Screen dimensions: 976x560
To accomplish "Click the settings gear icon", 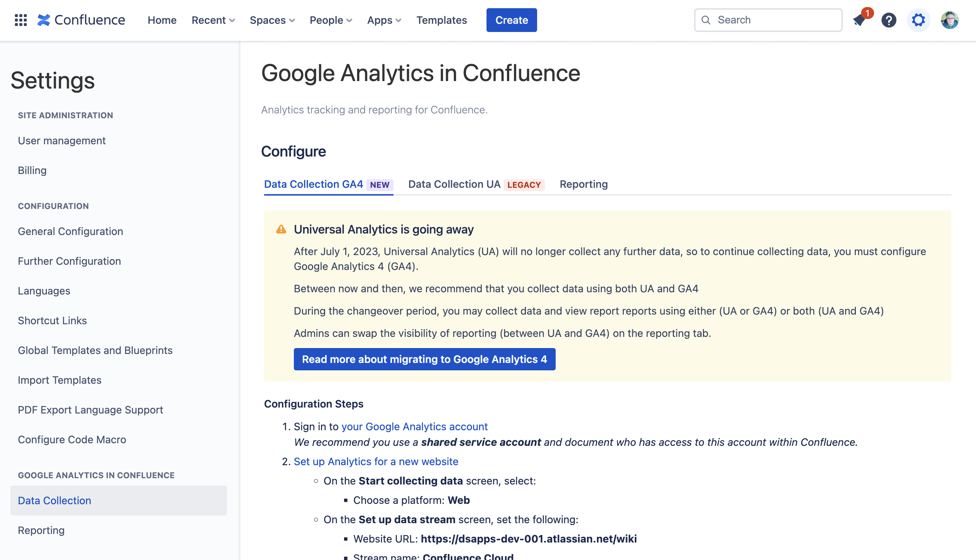I will click(x=918, y=20).
